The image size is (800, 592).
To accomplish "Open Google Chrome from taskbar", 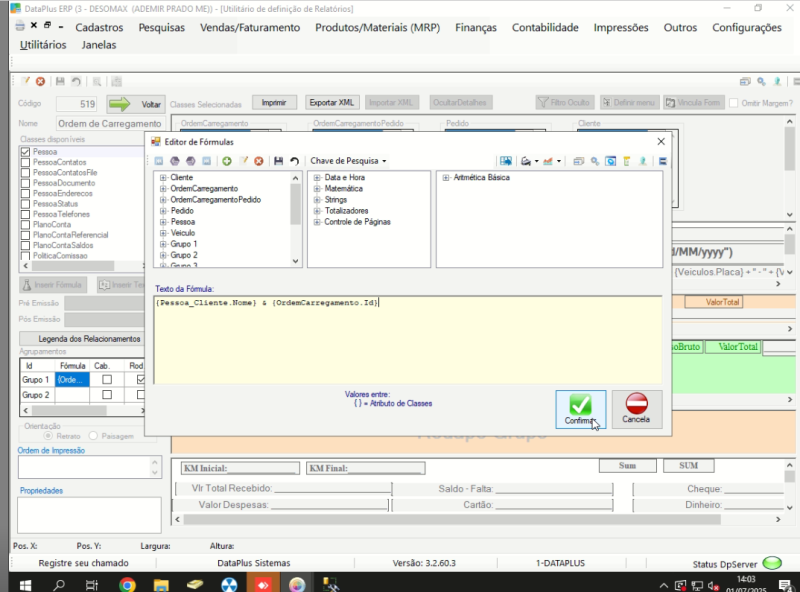I will pos(127,584).
